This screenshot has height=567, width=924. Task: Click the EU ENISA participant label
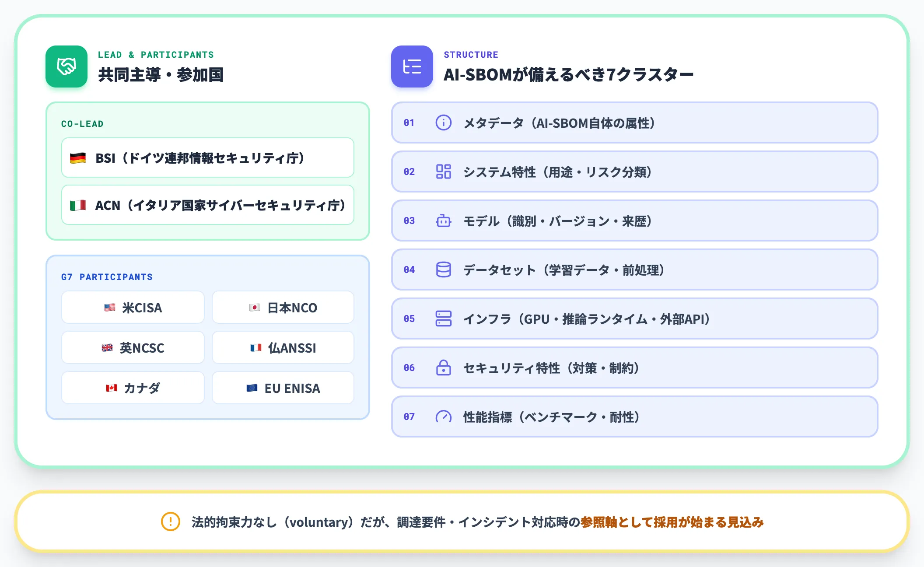click(x=292, y=388)
